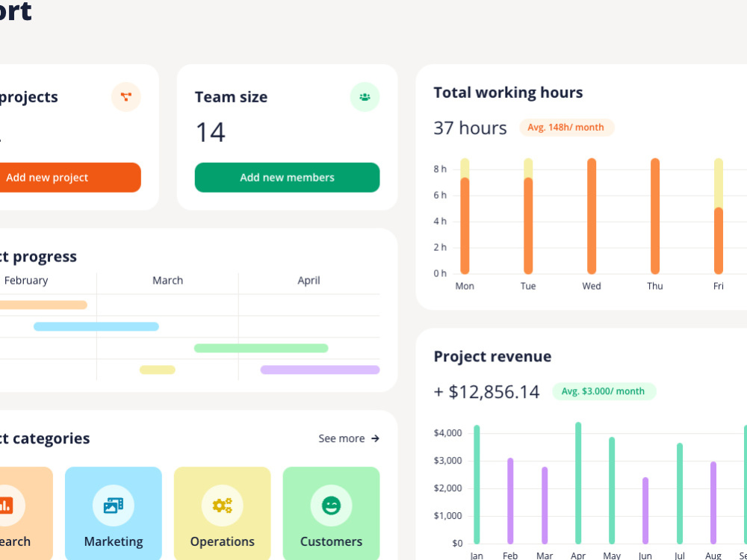Open the Marketing category icon

(114, 505)
